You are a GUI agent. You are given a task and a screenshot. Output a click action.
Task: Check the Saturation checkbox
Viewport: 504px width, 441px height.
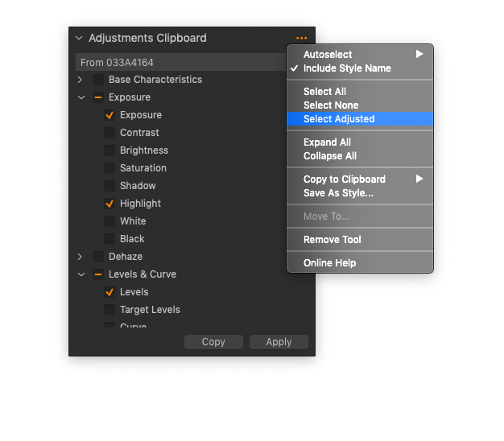109,168
